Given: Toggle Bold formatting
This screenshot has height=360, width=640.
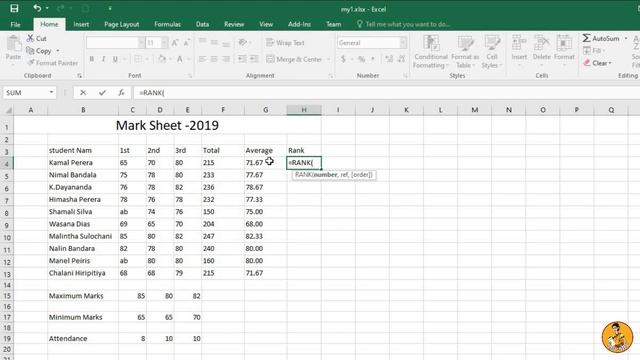Looking at the screenshot, I should (x=91, y=59).
